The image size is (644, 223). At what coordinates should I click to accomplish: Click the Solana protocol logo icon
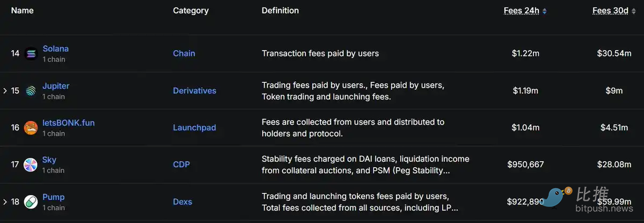click(31, 54)
